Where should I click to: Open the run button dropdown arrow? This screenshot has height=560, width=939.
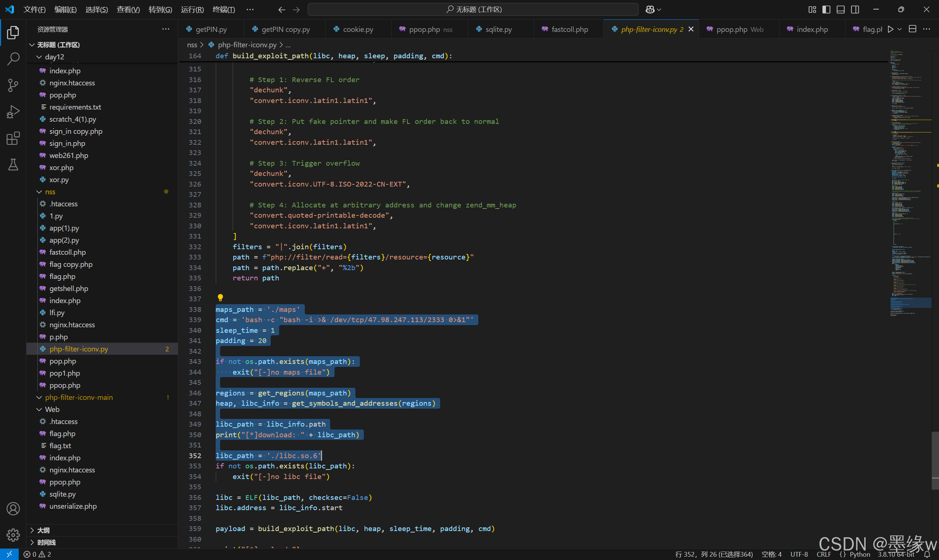pos(899,29)
